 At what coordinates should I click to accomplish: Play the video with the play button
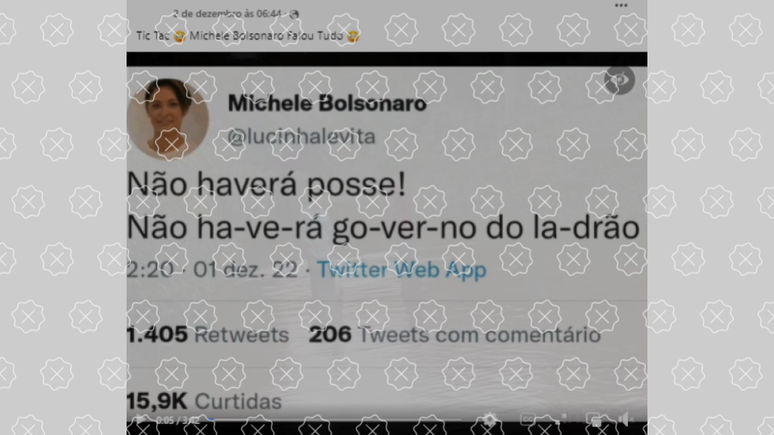tap(140, 420)
